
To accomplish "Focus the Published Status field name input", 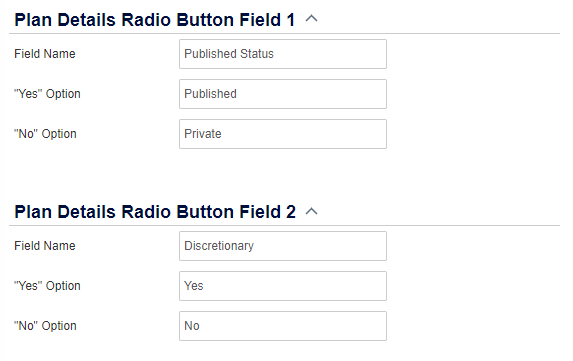I will (283, 54).
